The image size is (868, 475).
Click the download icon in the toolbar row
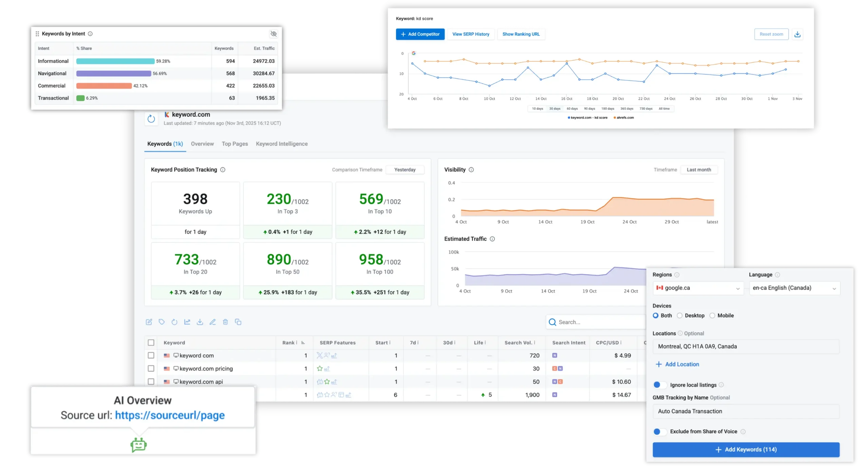200,322
